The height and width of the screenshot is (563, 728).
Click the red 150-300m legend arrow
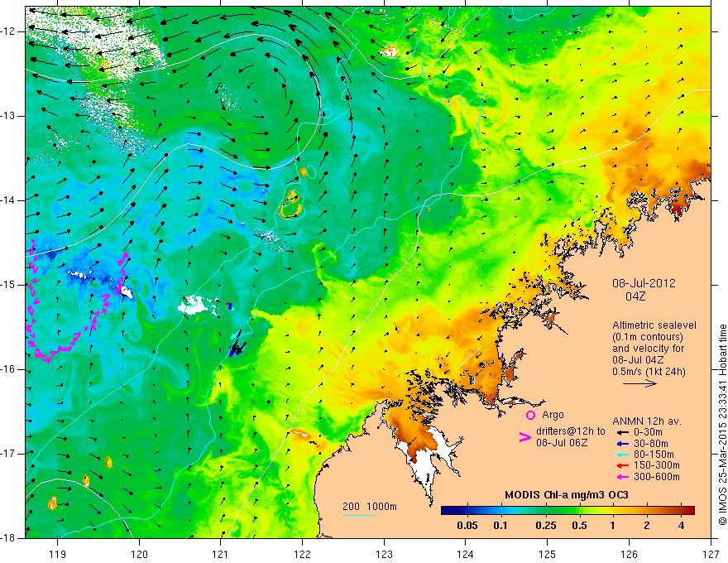(622, 465)
